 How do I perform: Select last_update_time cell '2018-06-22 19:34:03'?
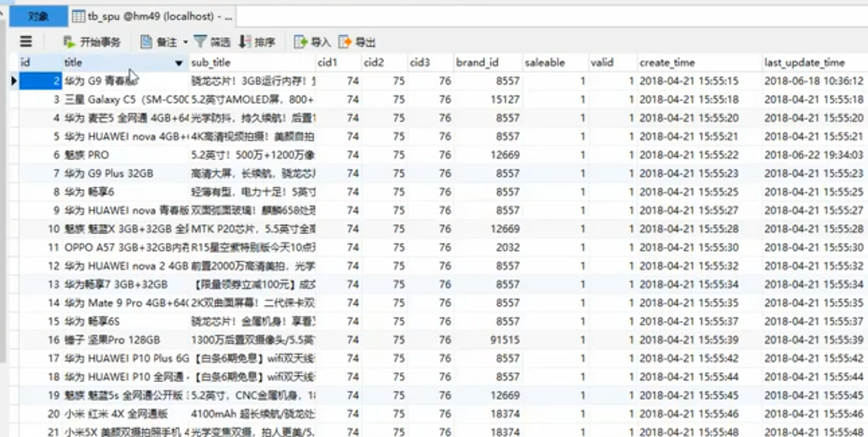815,155
